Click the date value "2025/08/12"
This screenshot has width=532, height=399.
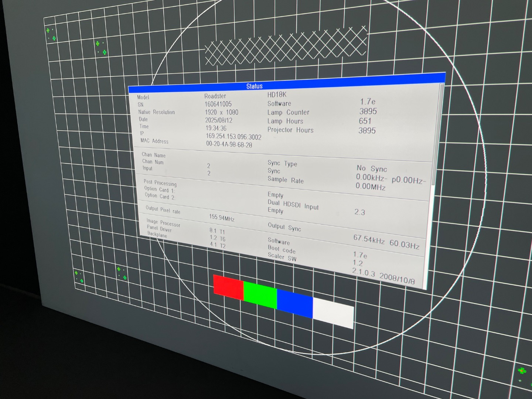219,120
